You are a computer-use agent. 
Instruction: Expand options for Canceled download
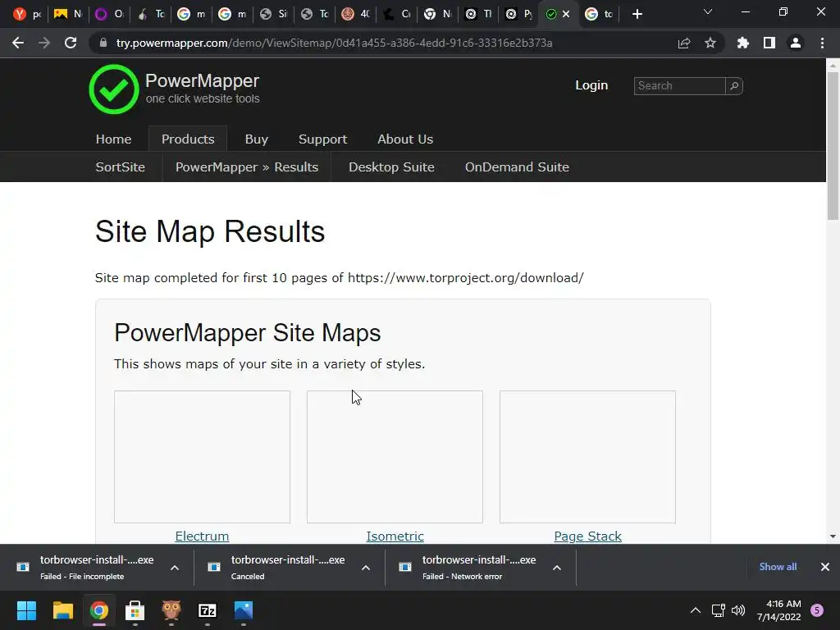(366, 568)
